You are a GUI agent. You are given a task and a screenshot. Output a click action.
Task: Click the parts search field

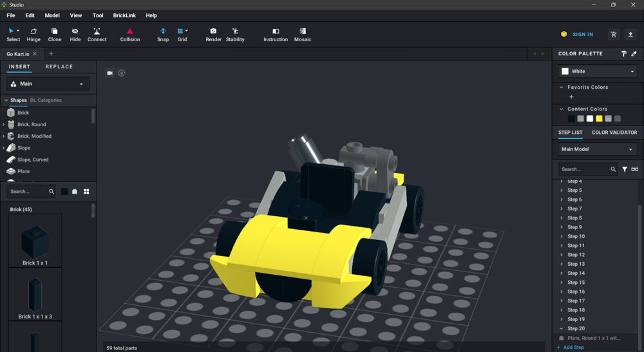pos(31,191)
